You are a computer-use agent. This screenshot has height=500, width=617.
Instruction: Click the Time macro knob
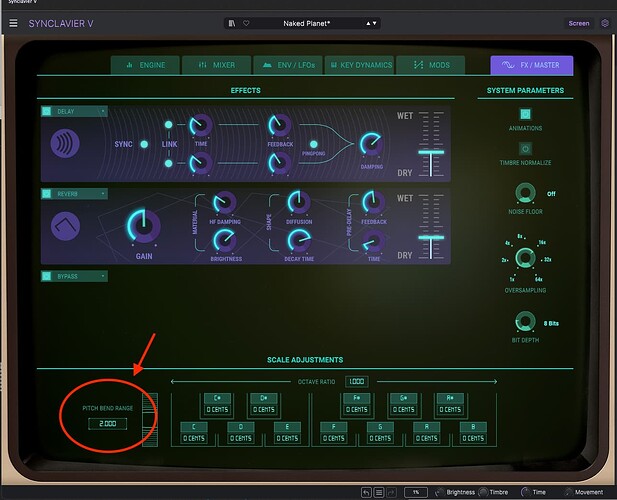(x=525, y=492)
